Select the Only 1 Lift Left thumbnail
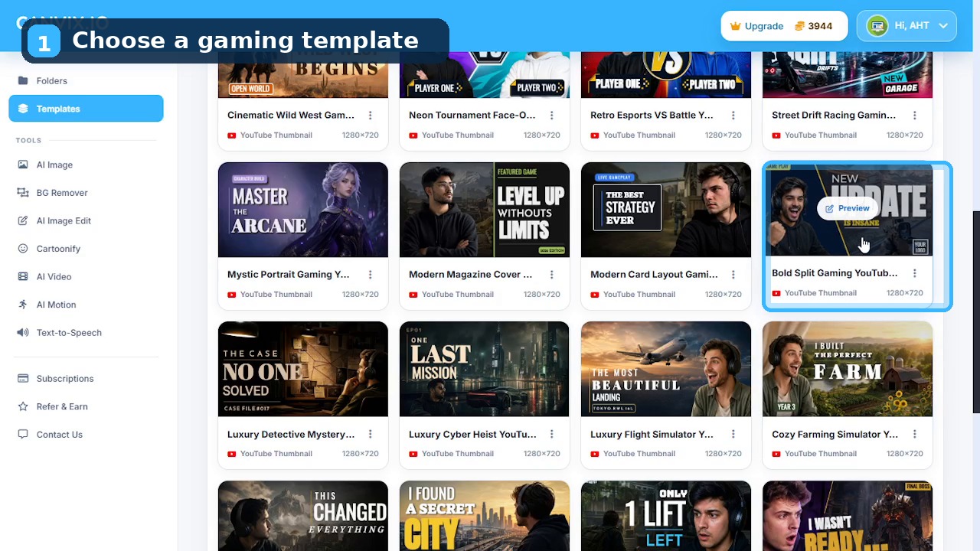Screen dimensions: 980x551 coord(666,516)
